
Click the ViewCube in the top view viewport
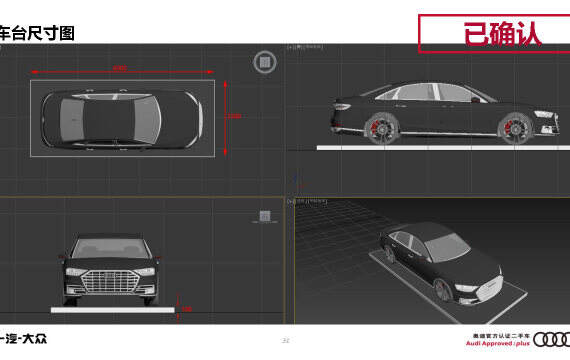[x=265, y=62]
